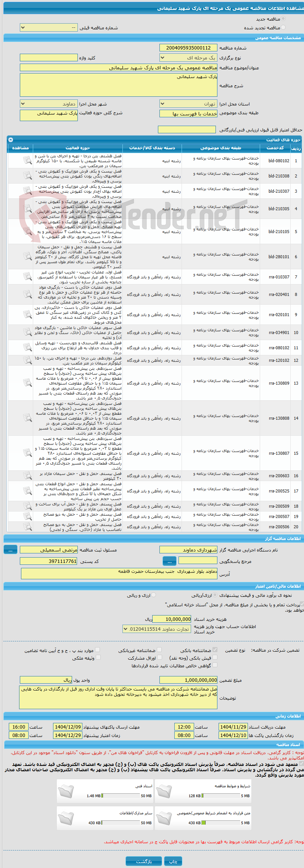Viewport: 304px width, 868px height.
Task: Toggle the وثیقه ملکی checkbox
Action: click(98, 657)
